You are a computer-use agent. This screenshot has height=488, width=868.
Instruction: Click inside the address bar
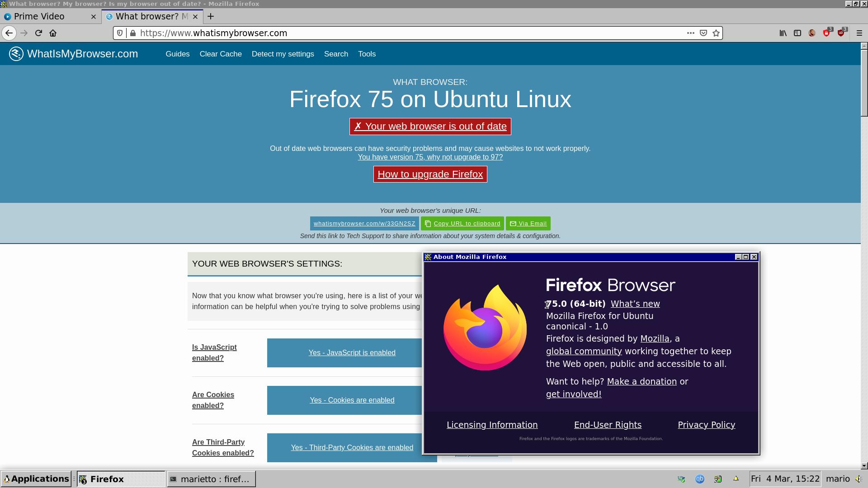(x=316, y=33)
